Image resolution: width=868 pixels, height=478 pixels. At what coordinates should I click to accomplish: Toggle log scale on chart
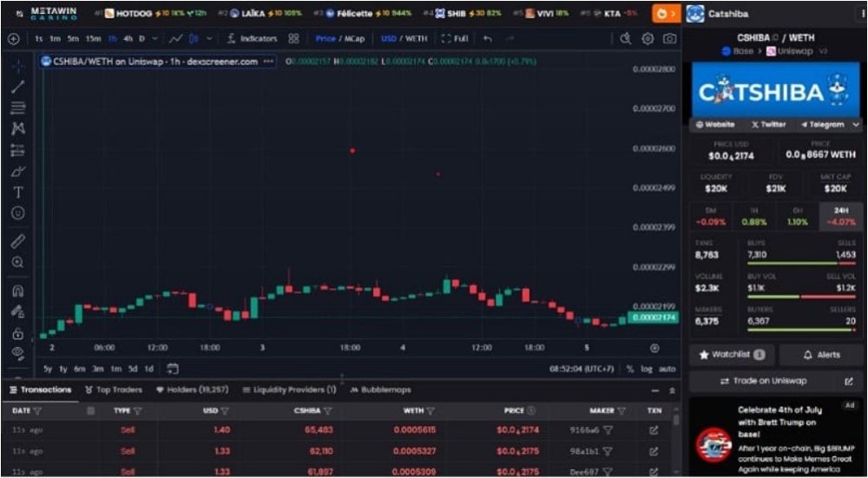(x=647, y=369)
